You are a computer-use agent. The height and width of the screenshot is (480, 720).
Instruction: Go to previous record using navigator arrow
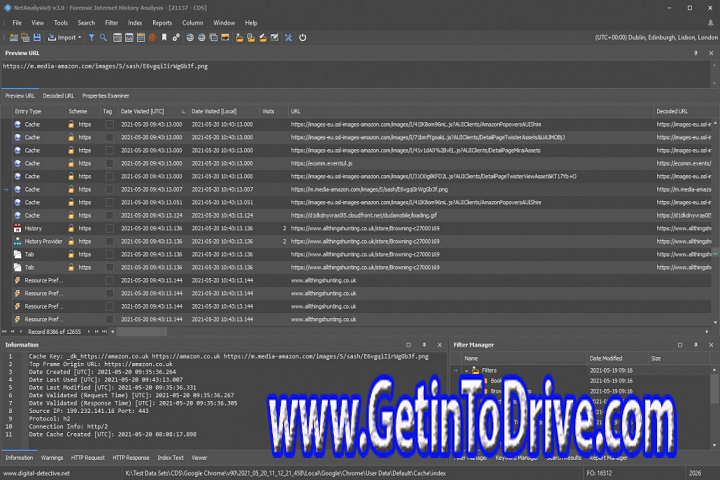pos(21,332)
